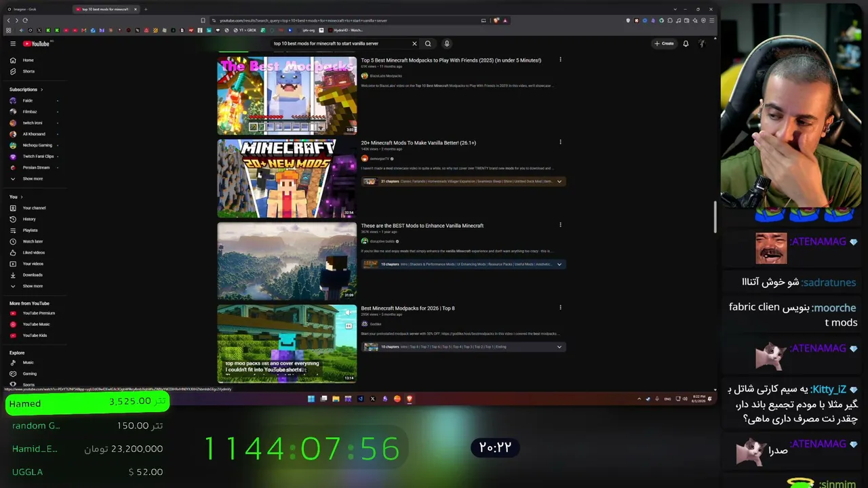The width and height of the screenshot is (868, 488).
Task: Unmute the preview on the 2026 Modpacks thumbnail
Action: coord(348,313)
